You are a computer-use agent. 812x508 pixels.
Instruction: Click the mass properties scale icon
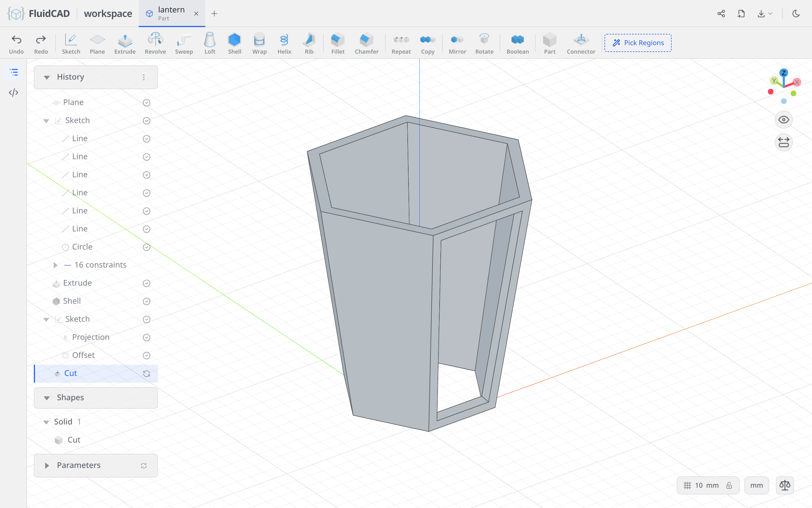pyautogui.click(x=785, y=485)
